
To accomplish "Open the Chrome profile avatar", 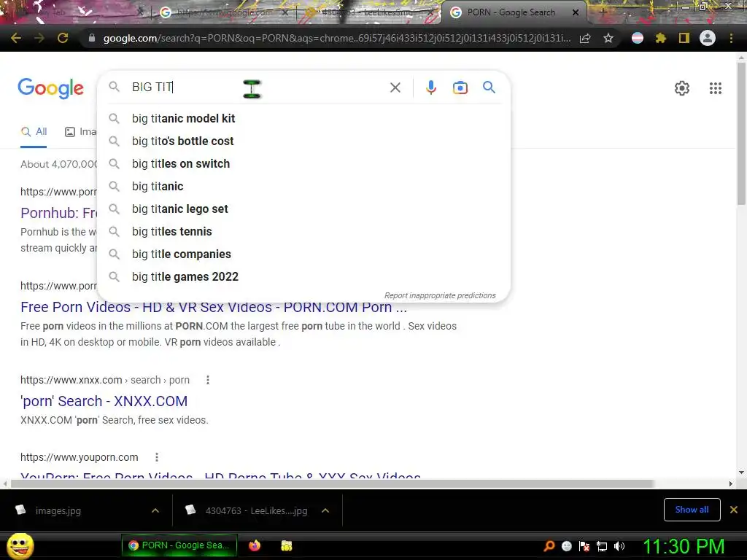I will (708, 38).
